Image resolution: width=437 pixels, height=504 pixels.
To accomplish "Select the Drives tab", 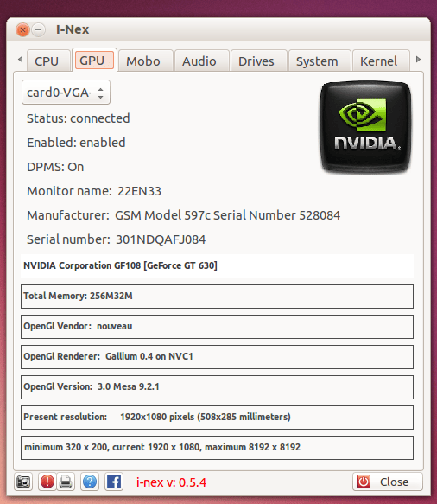I will pos(256,61).
